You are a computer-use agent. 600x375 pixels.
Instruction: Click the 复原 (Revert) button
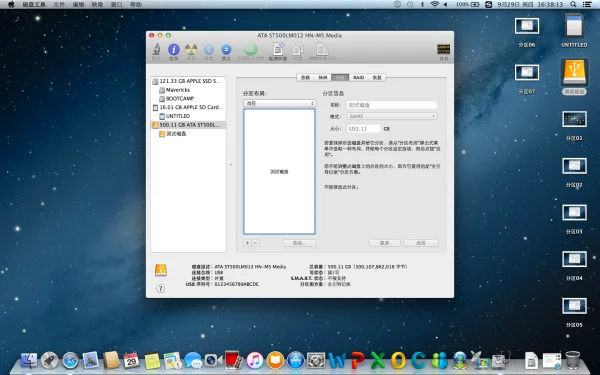coord(385,243)
